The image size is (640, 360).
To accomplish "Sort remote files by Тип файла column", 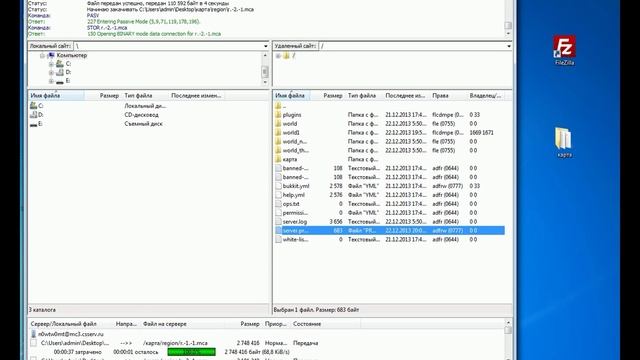I will (x=364, y=96).
